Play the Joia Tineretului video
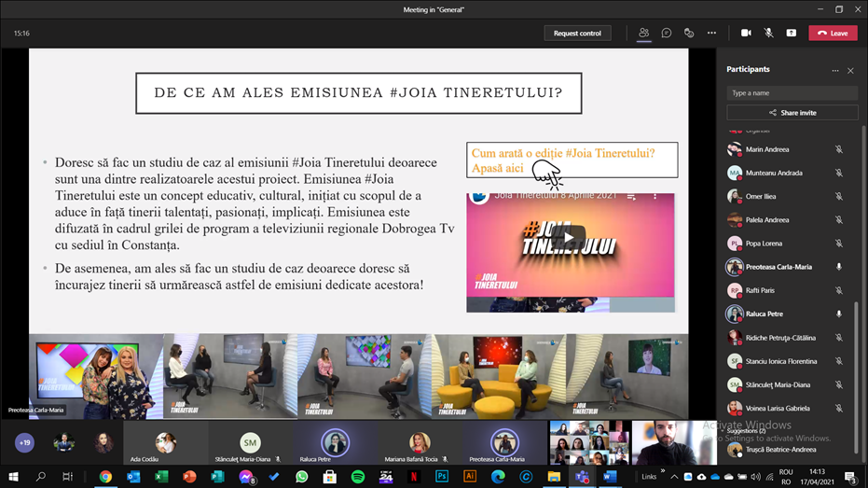Image resolution: width=868 pixels, height=488 pixels. coord(570,237)
